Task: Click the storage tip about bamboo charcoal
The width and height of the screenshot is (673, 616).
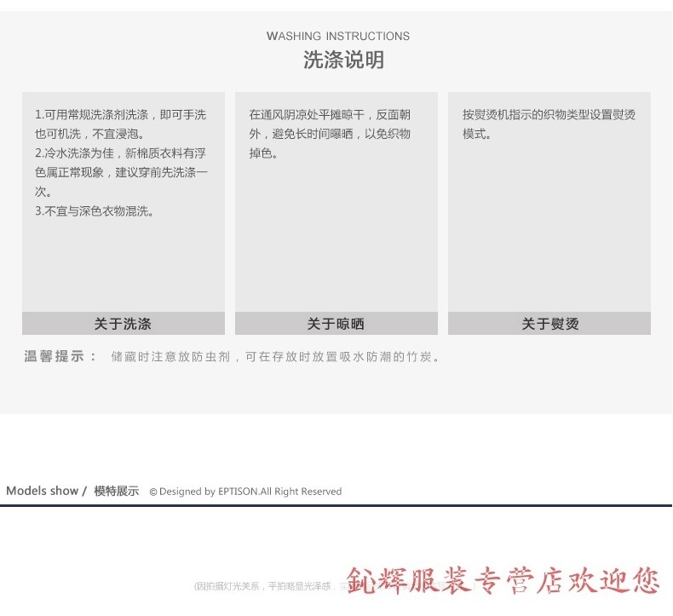Action: click(277, 357)
